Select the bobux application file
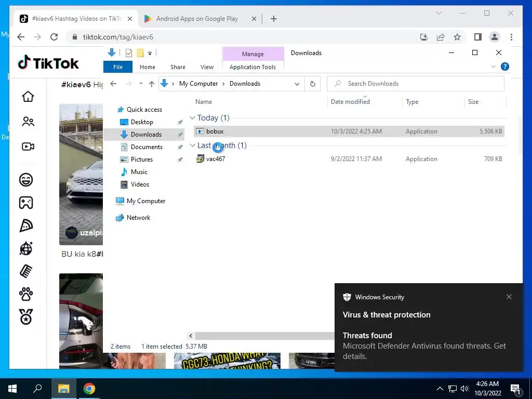The width and height of the screenshot is (532, 399). 349,131
